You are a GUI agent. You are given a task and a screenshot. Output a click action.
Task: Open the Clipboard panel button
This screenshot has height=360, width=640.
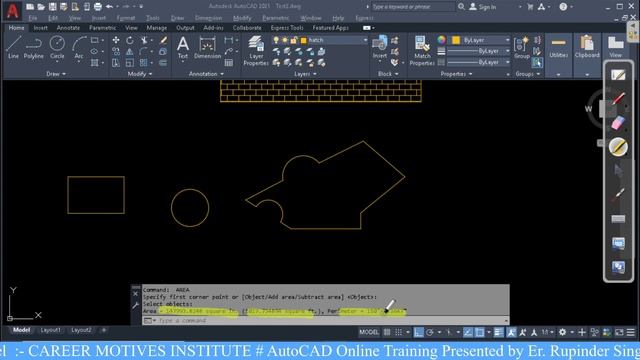587,47
